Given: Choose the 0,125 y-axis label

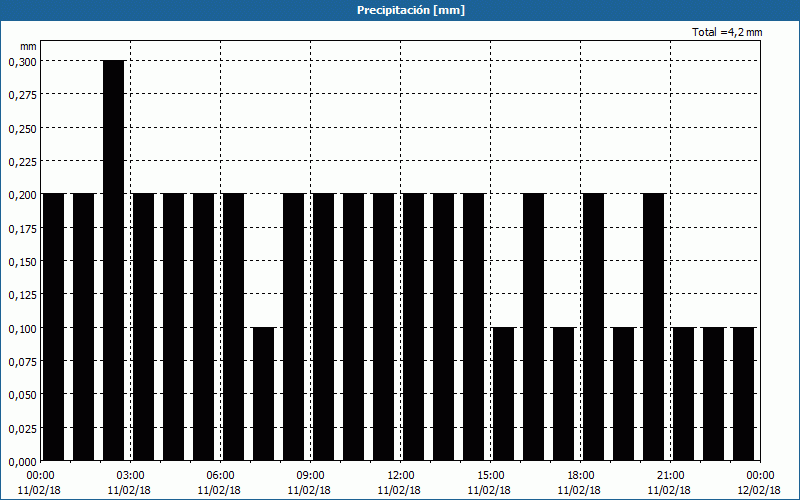Looking at the screenshot, I should pyautogui.click(x=22, y=295).
